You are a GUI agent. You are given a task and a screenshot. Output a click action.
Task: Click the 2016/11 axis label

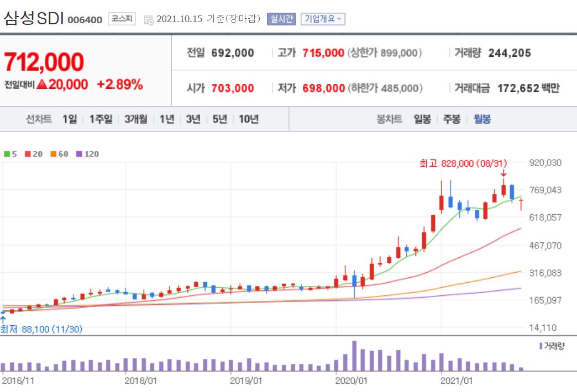18,380
